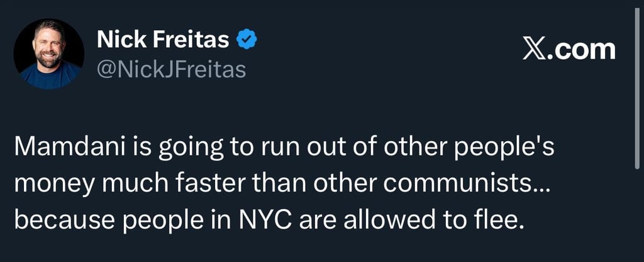Click the word "because" starting the last line
The width and height of the screenshot is (644, 262).
56,221
